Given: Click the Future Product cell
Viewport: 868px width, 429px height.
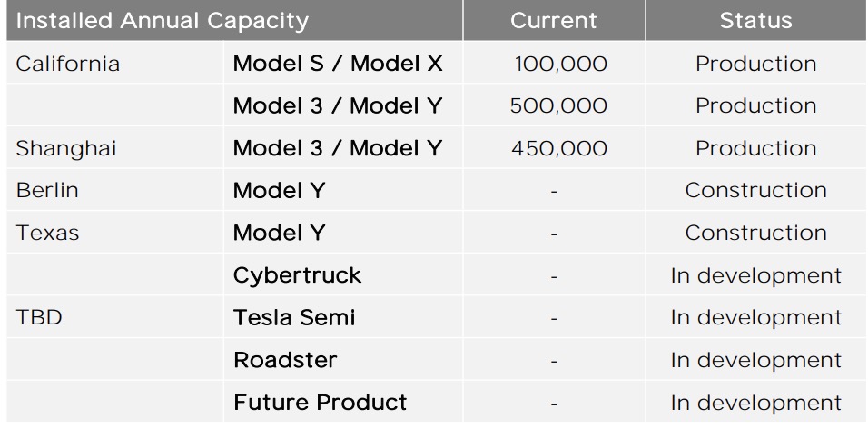Looking at the screenshot, I should [x=321, y=402].
